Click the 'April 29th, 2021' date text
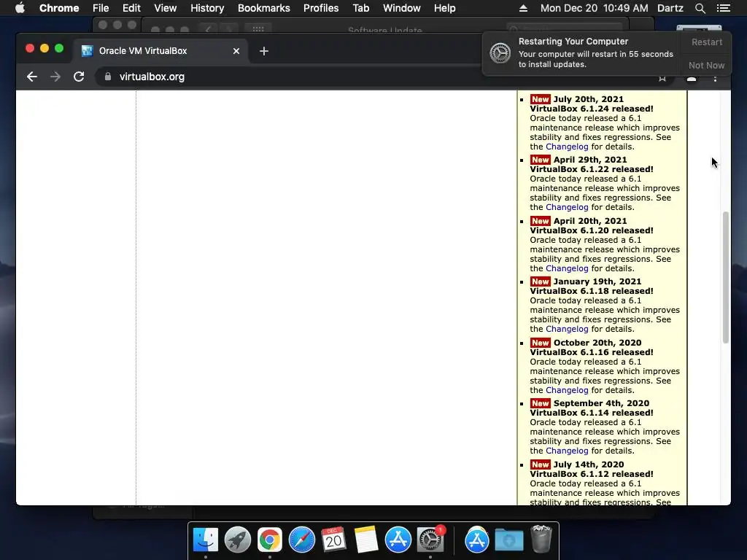The height and width of the screenshot is (560, 747). pyautogui.click(x=589, y=160)
